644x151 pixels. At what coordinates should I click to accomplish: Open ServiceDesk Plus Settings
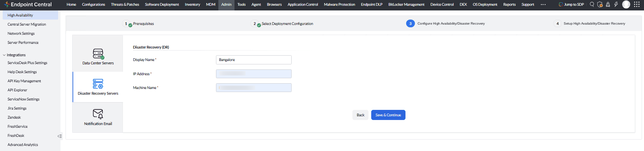28,63
